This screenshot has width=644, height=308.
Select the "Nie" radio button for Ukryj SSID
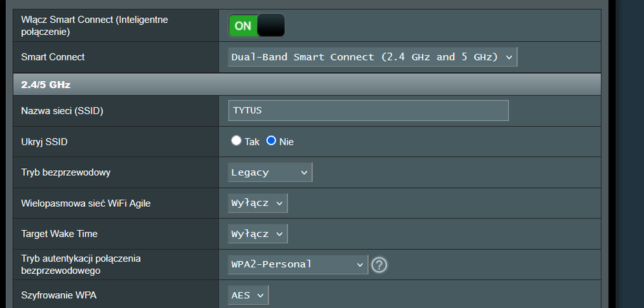272,141
